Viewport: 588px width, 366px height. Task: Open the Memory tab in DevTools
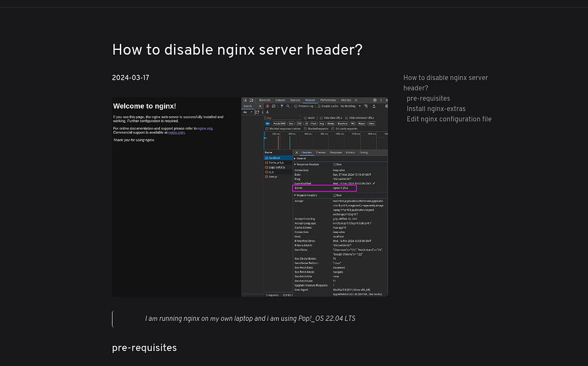[x=346, y=100]
